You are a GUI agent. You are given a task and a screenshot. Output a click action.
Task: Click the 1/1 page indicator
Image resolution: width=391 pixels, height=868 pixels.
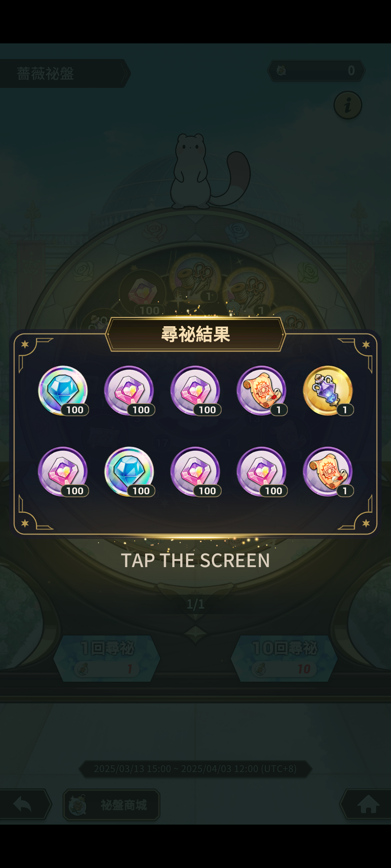click(x=195, y=604)
